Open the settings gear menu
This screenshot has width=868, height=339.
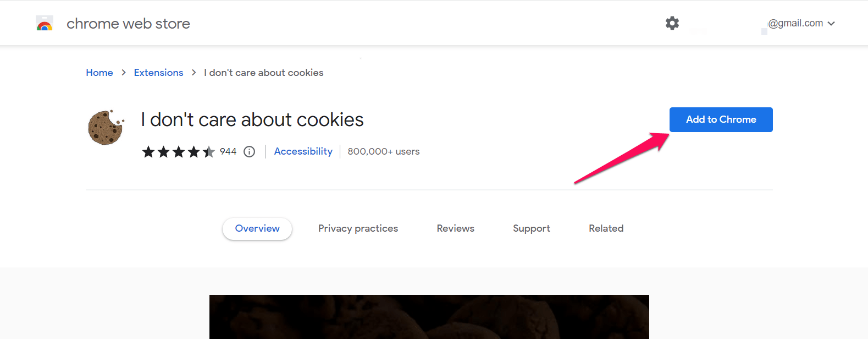[672, 23]
